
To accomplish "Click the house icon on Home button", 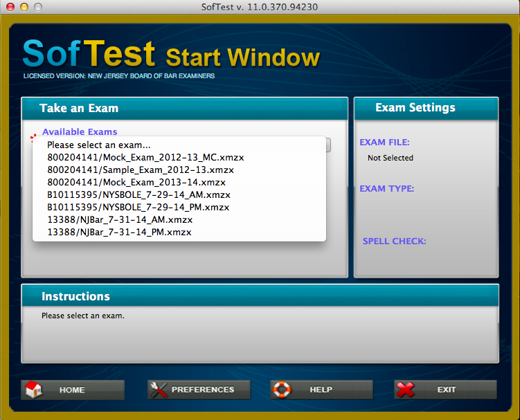I will click(33, 389).
